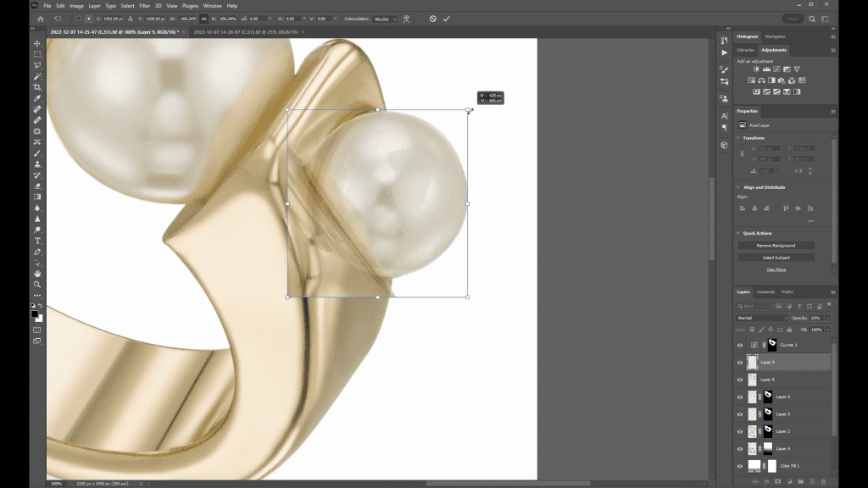
Task: Click the warp mode icon in options bar
Action: (406, 19)
